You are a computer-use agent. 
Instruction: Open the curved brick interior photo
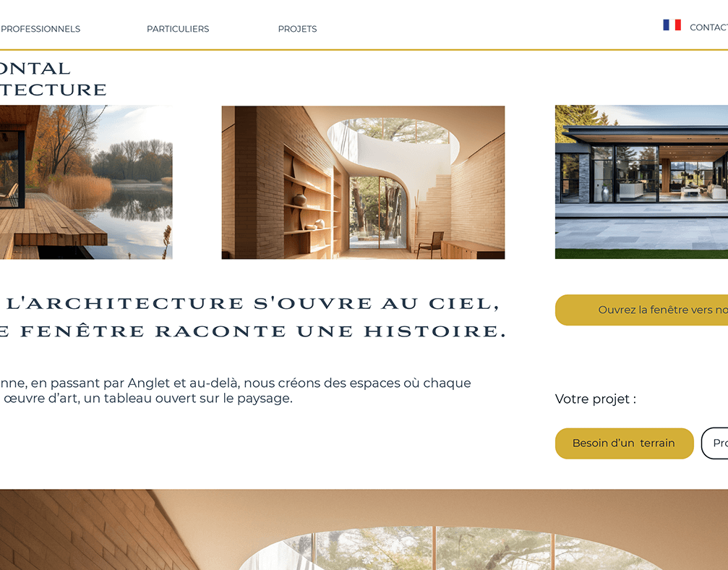(x=363, y=182)
